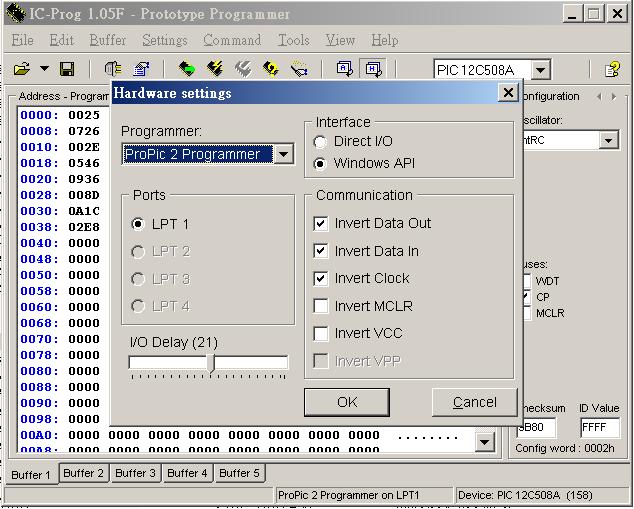
Task: Click the Checksum value field
Action: 537,428
